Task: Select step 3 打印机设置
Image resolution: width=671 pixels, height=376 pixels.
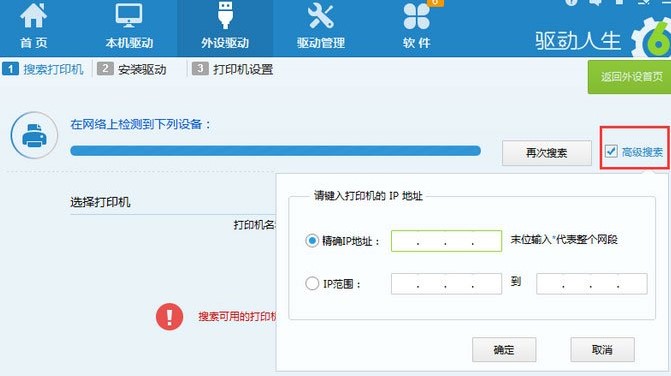Action: [x=233, y=69]
